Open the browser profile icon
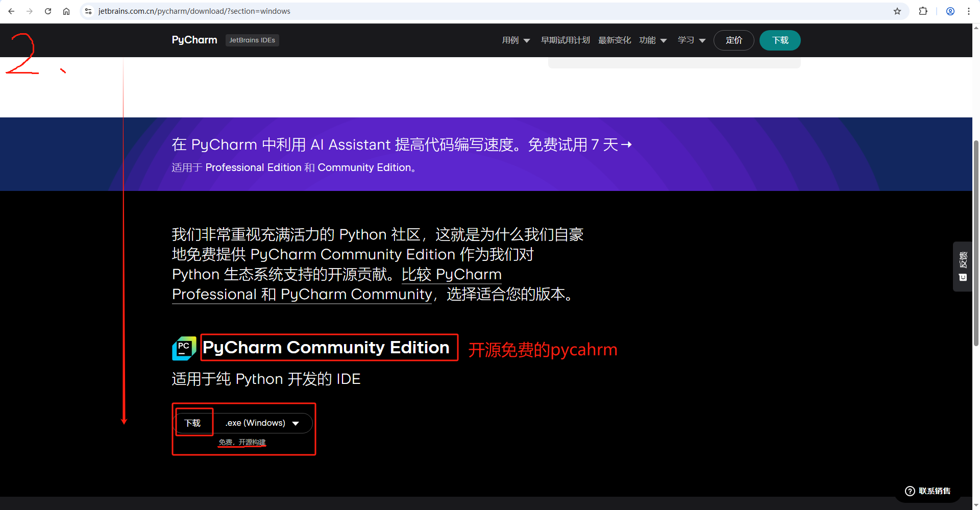980x510 pixels. tap(950, 11)
